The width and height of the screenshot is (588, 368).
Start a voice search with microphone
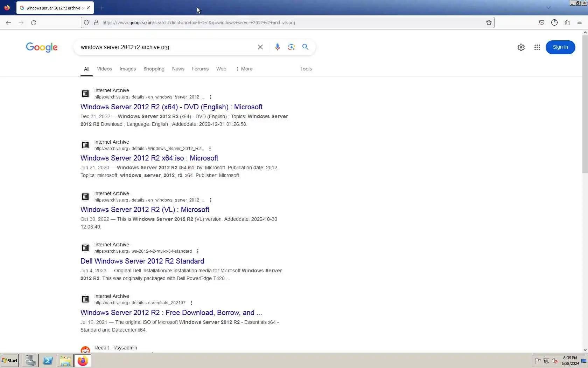pyautogui.click(x=278, y=47)
